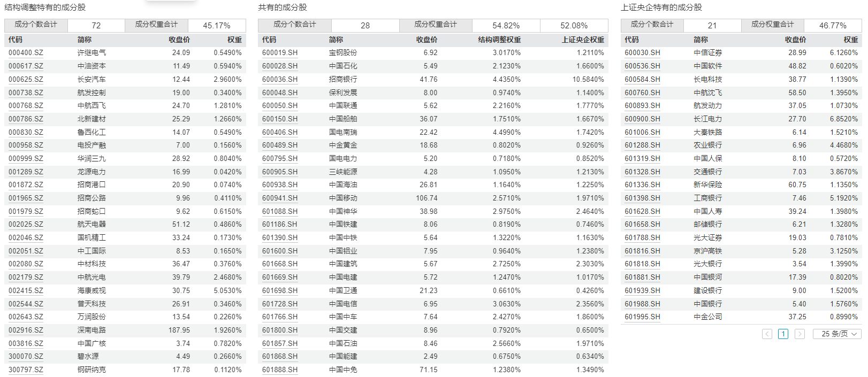Select the name 中金公司

click(708, 317)
